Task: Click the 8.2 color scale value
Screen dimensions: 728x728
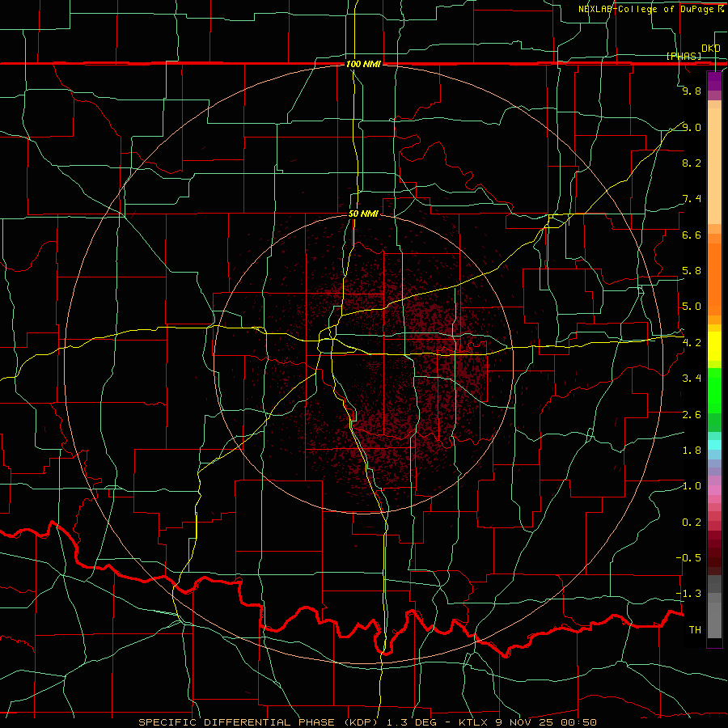Action: click(x=692, y=163)
